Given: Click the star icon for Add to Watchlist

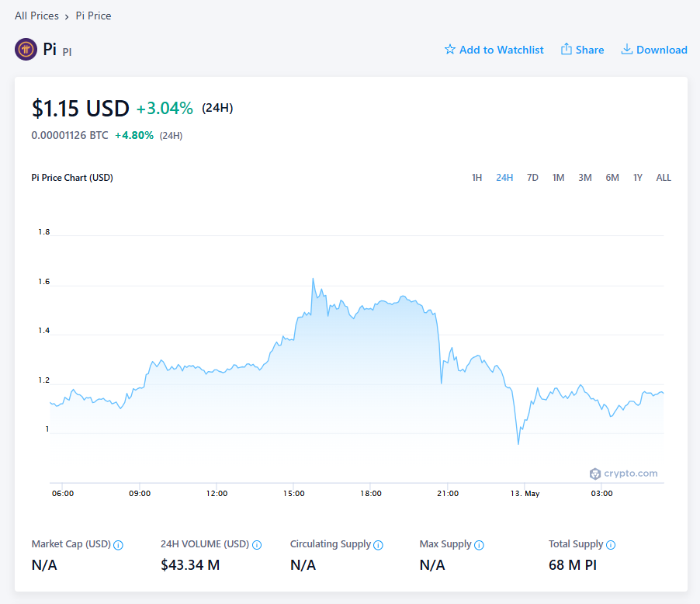Looking at the screenshot, I should 449,50.
